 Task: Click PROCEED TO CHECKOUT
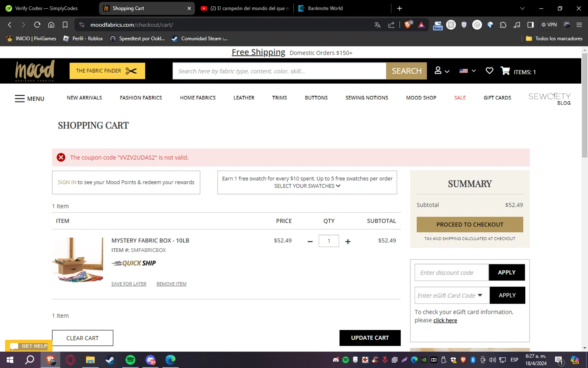(x=470, y=224)
